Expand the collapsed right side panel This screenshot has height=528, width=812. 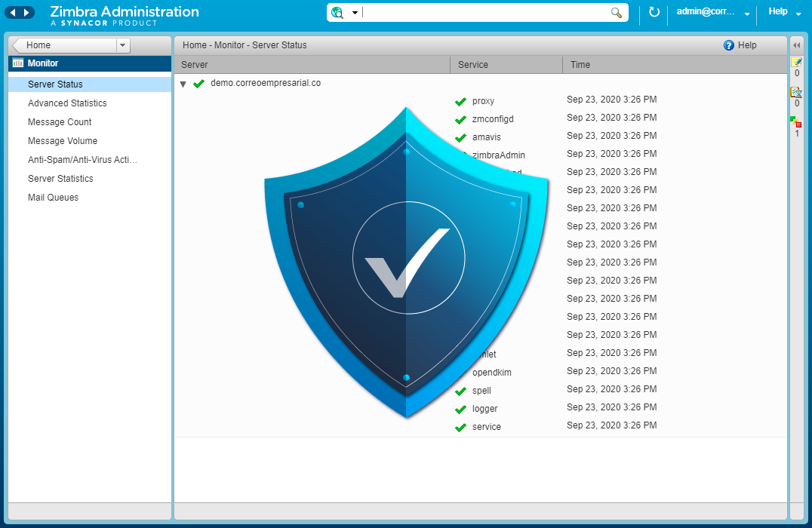(x=796, y=45)
